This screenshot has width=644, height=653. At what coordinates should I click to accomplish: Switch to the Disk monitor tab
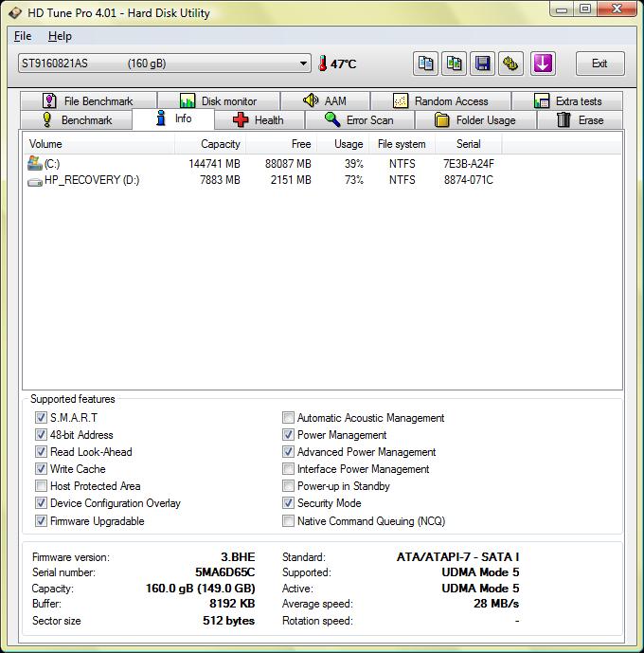click(x=219, y=100)
